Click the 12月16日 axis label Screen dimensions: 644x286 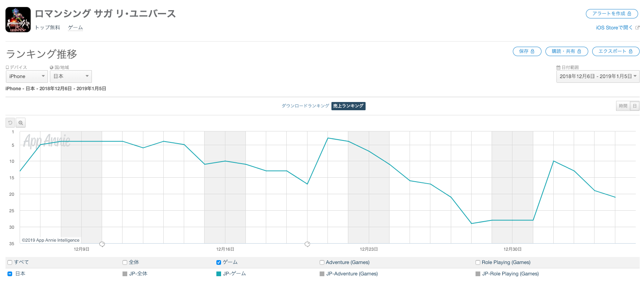click(x=225, y=249)
